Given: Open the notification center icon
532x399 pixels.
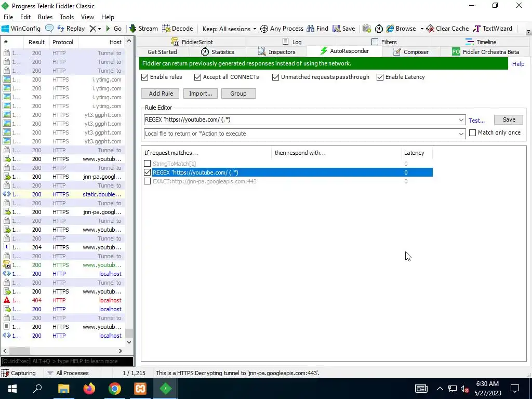Looking at the screenshot, I should coord(515,389).
